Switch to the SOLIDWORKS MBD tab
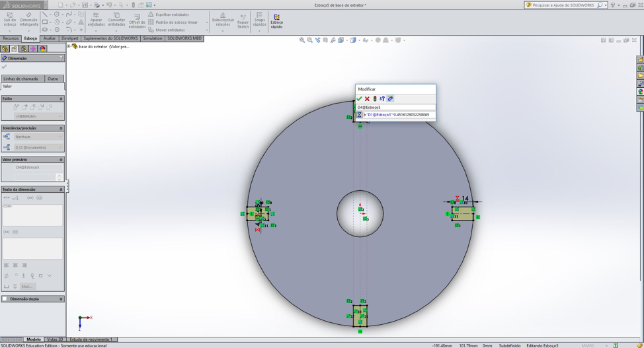Screen dimensions: 644x348 [184, 38]
